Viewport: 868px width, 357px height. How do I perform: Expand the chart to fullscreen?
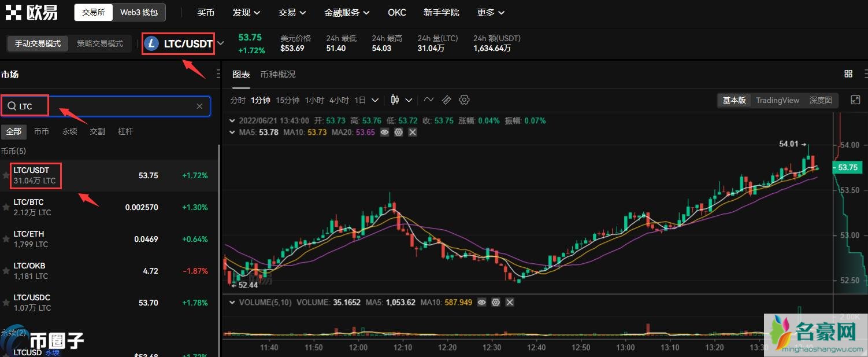[855, 100]
